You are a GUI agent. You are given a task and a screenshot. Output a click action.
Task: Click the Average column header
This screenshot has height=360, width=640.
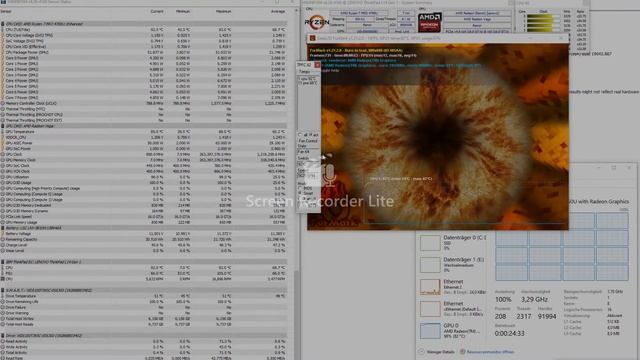point(278,11)
